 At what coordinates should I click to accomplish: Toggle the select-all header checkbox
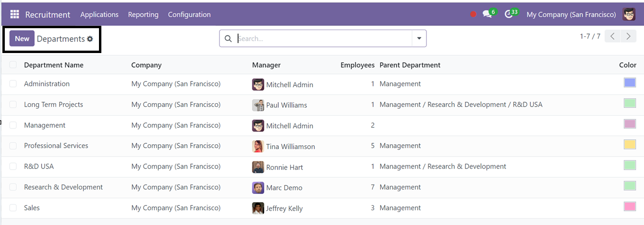pos(13,65)
